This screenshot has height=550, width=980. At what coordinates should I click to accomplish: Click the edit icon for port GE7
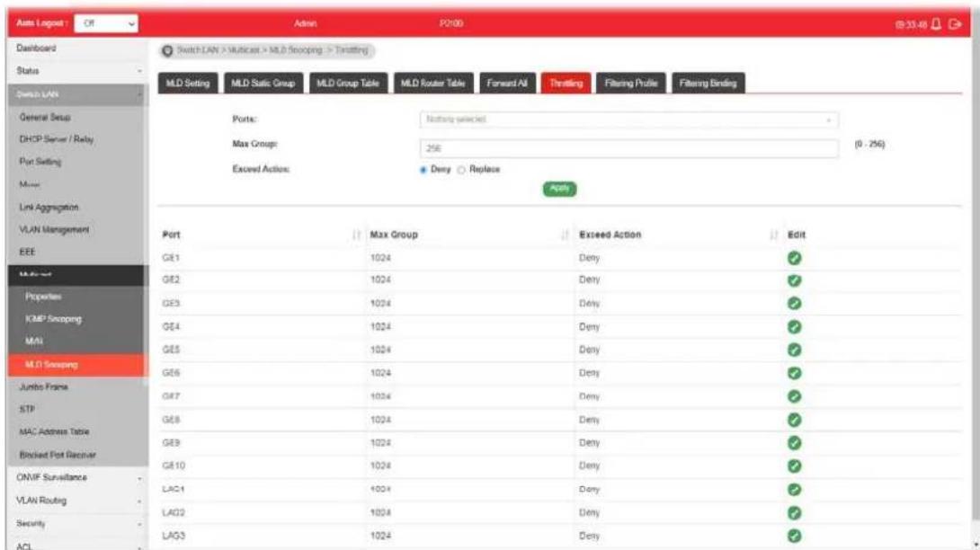pyautogui.click(x=795, y=396)
